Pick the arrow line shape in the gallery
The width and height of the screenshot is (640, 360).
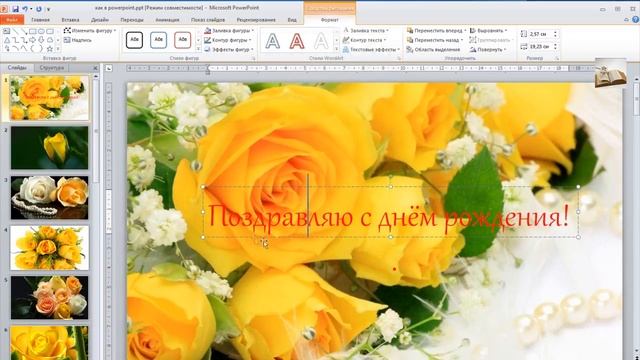(x=24, y=31)
